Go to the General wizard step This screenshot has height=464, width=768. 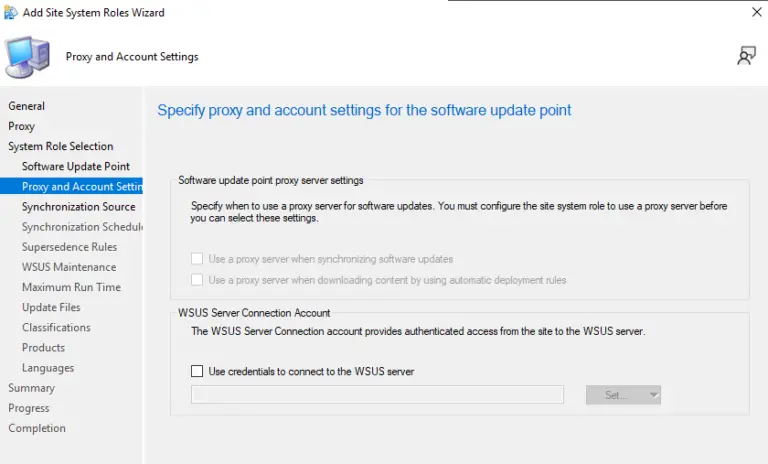27,106
